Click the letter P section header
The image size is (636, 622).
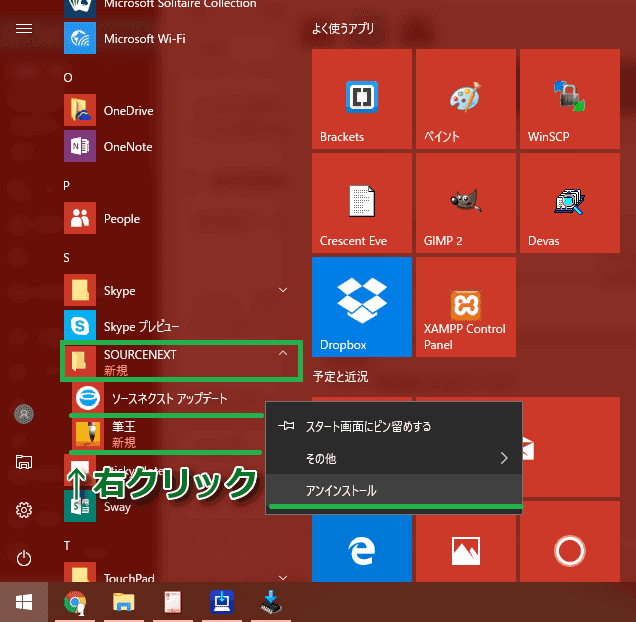pos(67,185)
